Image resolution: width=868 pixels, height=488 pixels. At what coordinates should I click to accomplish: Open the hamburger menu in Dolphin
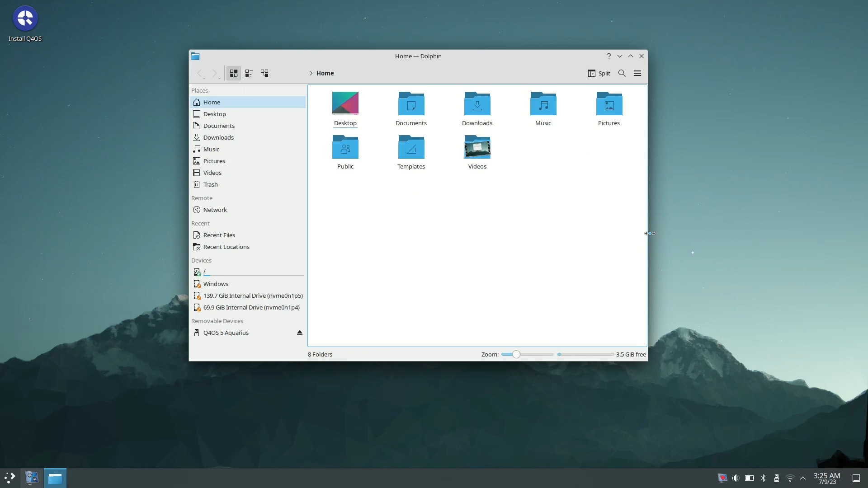[x=637, y=73]
